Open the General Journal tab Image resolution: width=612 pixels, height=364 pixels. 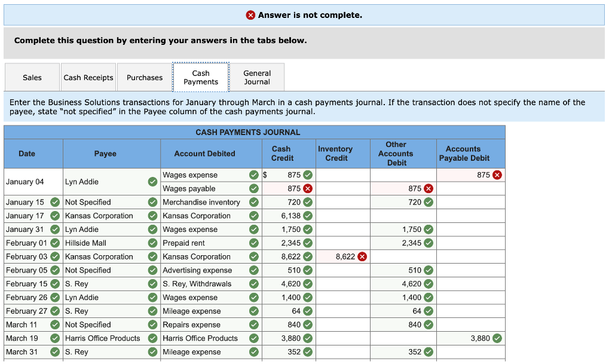(x=257, y=77)
